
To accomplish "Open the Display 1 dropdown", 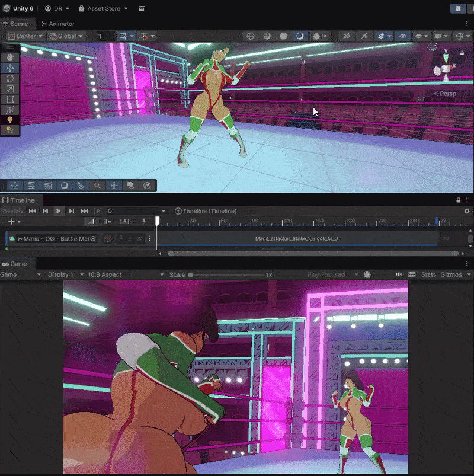I will 66,274.
